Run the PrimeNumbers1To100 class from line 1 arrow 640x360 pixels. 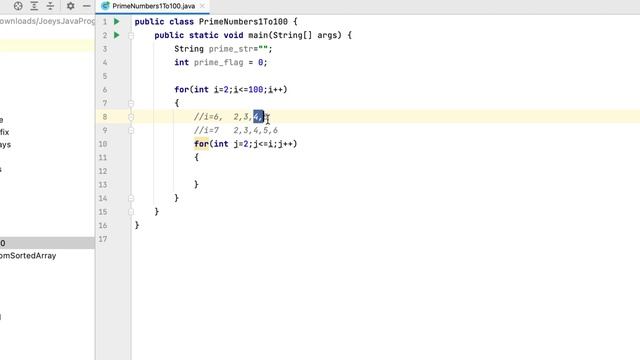pos(117,21)
